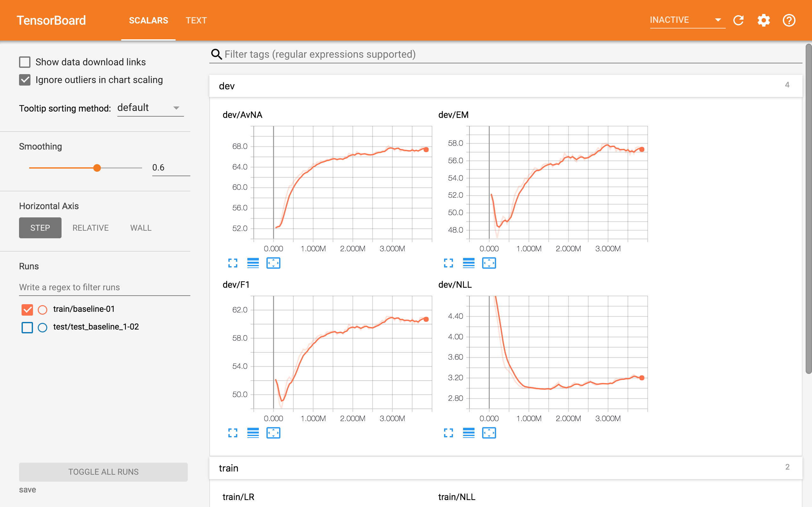Fit domain to data on dev/NLL chart

tap(489, 433)
